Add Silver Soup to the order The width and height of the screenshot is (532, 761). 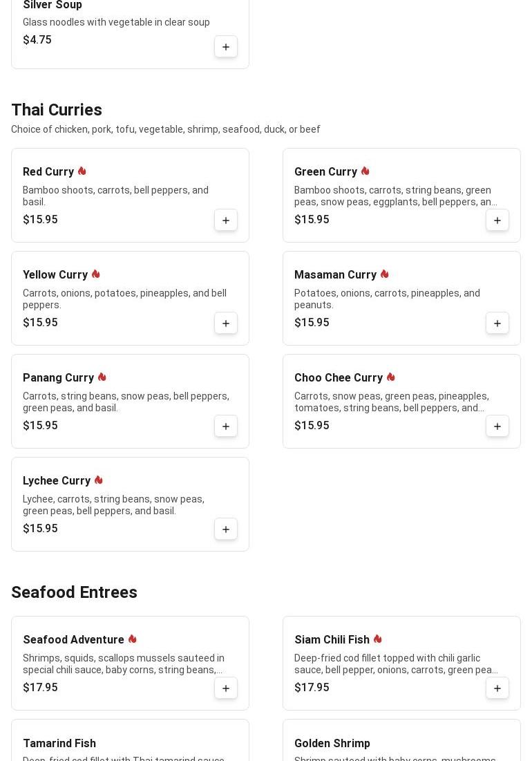pos(226,47)
